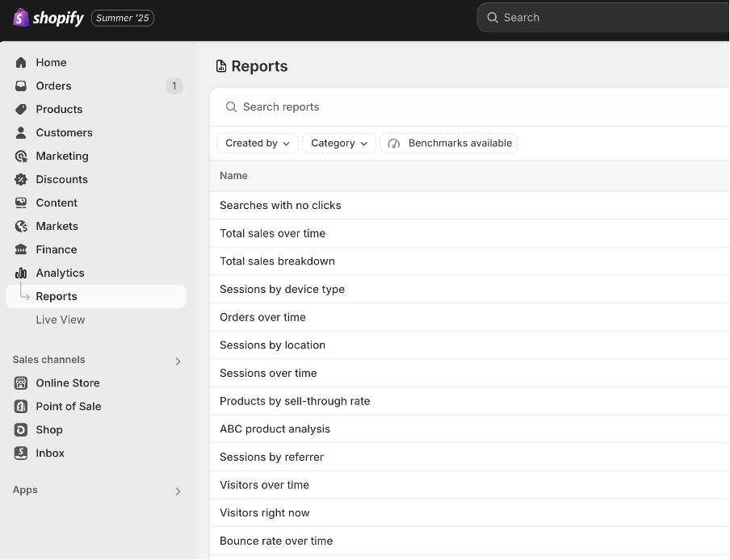
Task: Expand the Sales channels section
Action: click(178, 361)
